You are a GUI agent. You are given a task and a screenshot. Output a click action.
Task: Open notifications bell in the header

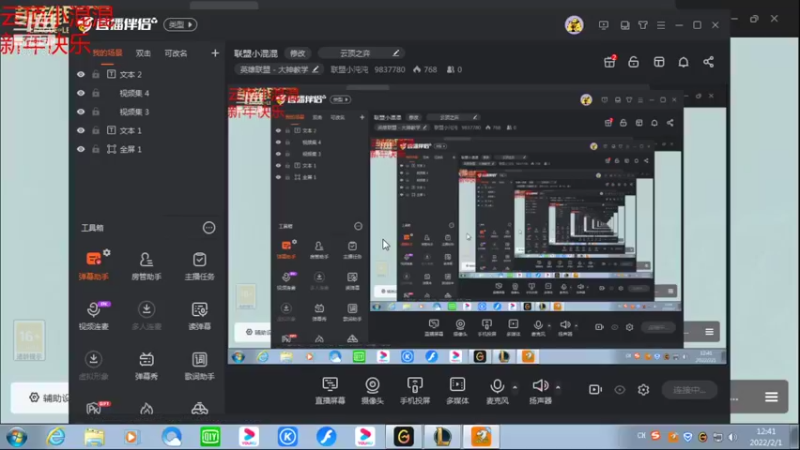pos(683,62)
